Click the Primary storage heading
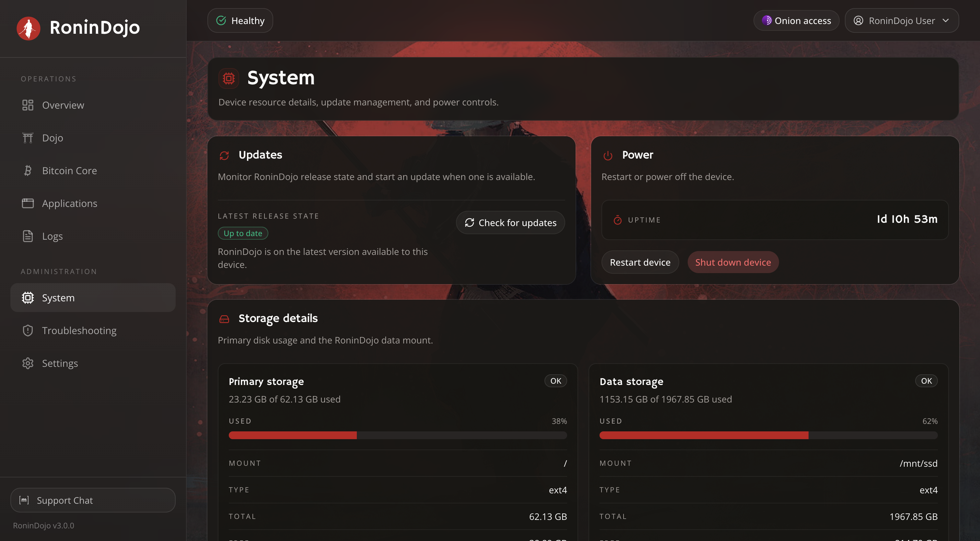 click(266, 382)
